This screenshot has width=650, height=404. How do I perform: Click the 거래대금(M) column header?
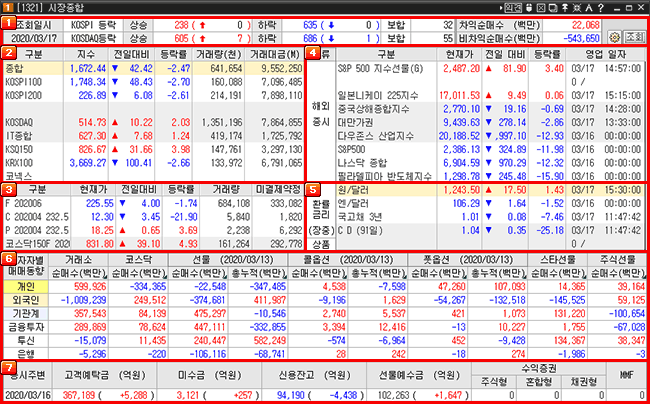click(x=275, y=54)
